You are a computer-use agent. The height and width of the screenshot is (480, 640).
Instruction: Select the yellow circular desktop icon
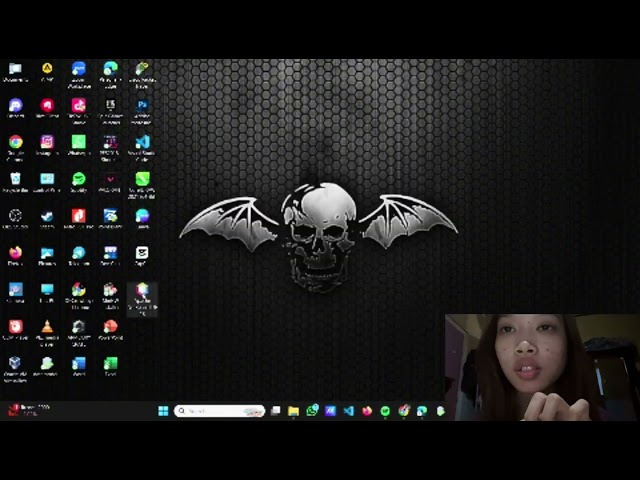pyautogui.click(x=47, y=68)
